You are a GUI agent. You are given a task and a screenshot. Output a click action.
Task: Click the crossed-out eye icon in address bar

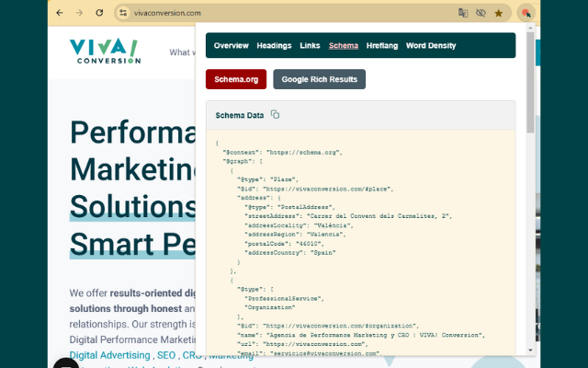point(481,13)
